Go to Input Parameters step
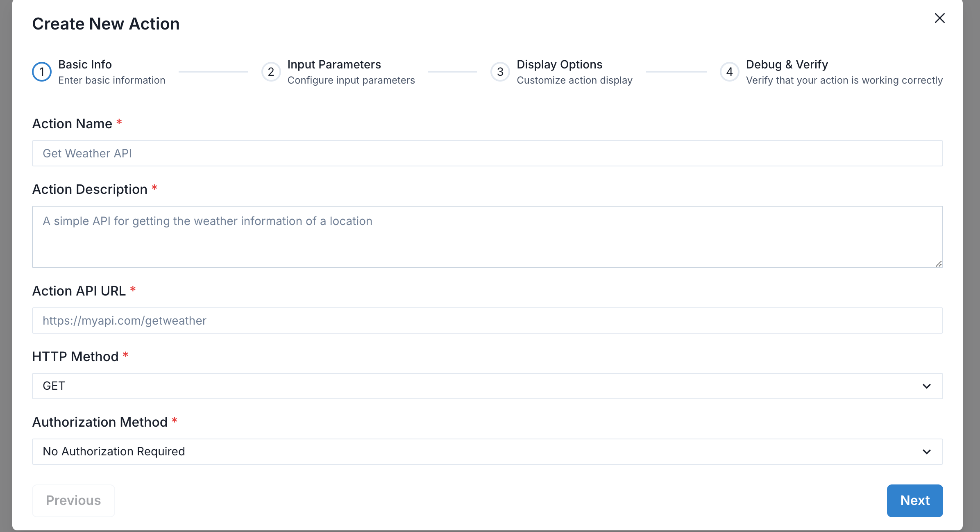This screenshot has width=980, height=532. (334, 64)
